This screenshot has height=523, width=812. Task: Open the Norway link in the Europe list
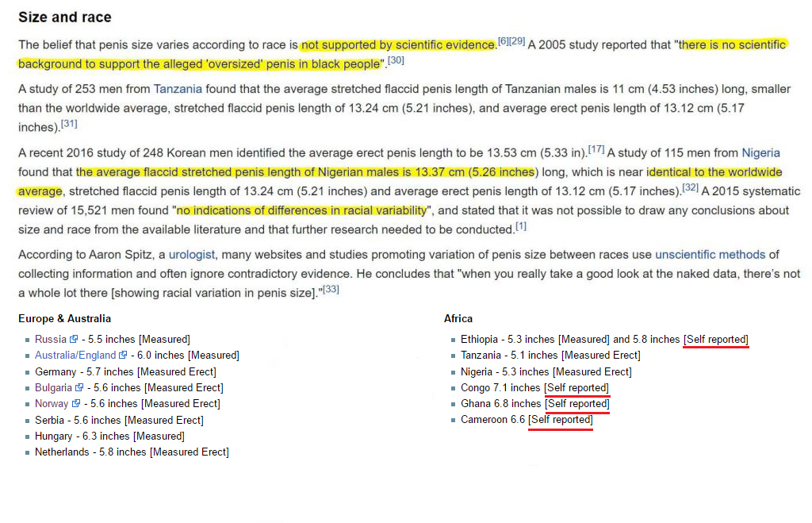52,404
